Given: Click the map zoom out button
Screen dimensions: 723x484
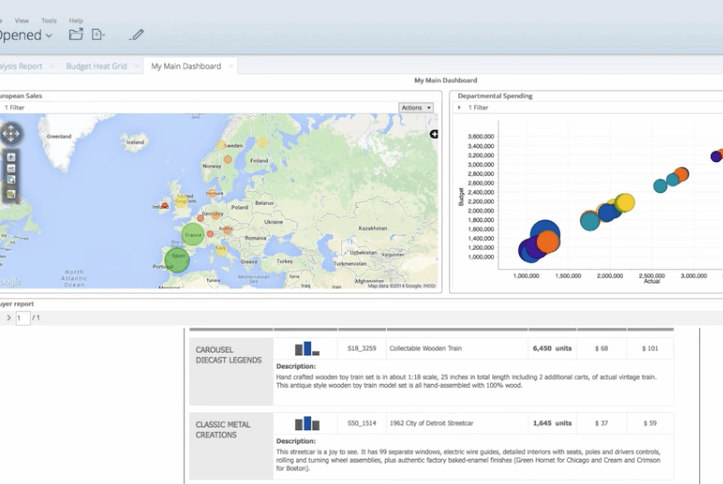Looking at the screenshot, I should pyautogui.click(x=11, y=168).
